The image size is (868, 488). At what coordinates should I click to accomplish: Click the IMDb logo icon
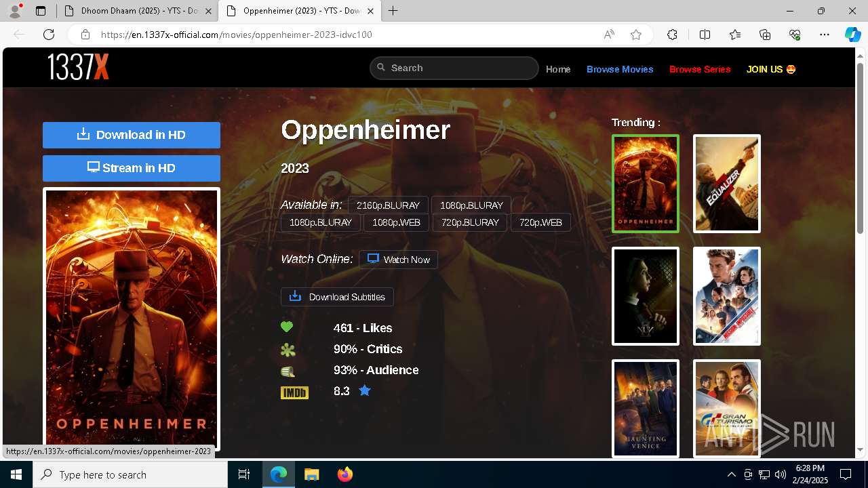click(294, 392)
